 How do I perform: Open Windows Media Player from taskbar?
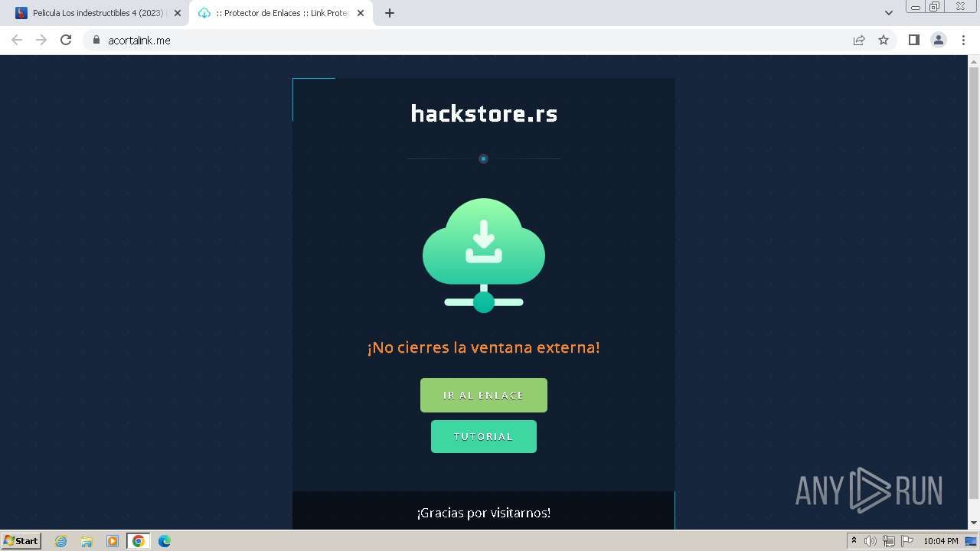(113, 541)
